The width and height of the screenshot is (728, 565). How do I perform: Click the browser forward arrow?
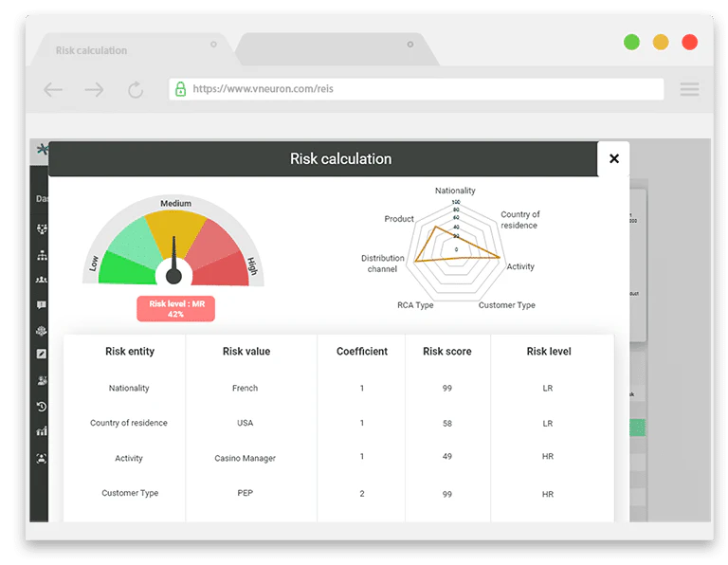click(94, 89)
